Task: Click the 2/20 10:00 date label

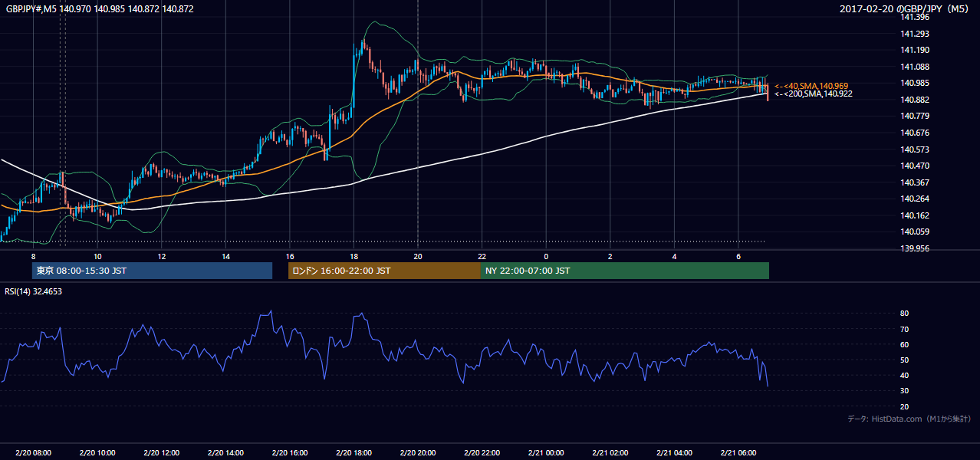Action: tap(97, 452)
